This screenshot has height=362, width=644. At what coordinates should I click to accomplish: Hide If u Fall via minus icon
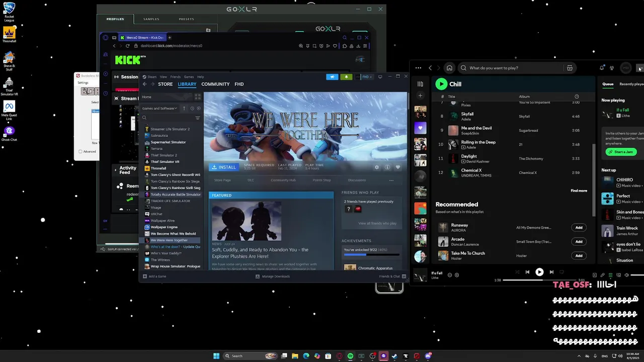point(450,275)
